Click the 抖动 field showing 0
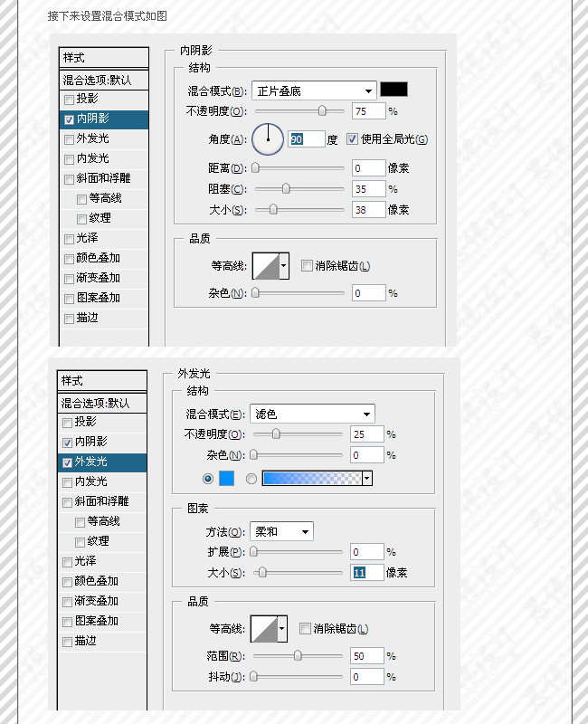This screenshot has height=724, width=588. [367, 677]
